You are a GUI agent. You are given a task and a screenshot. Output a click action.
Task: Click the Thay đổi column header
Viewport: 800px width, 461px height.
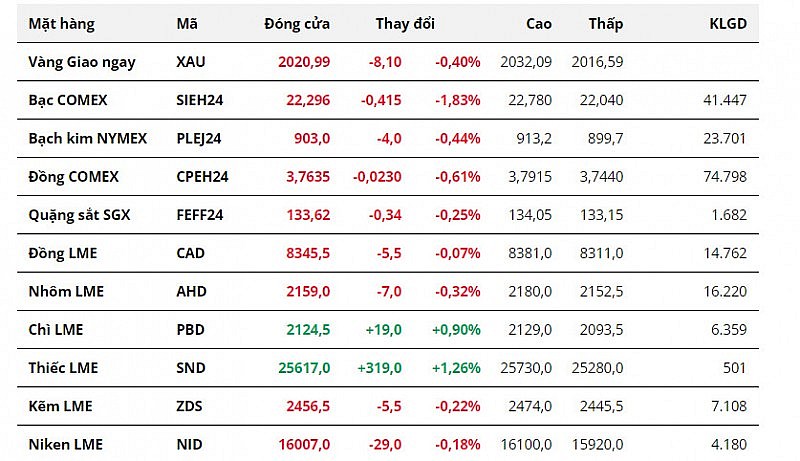[x=403, y=23]
